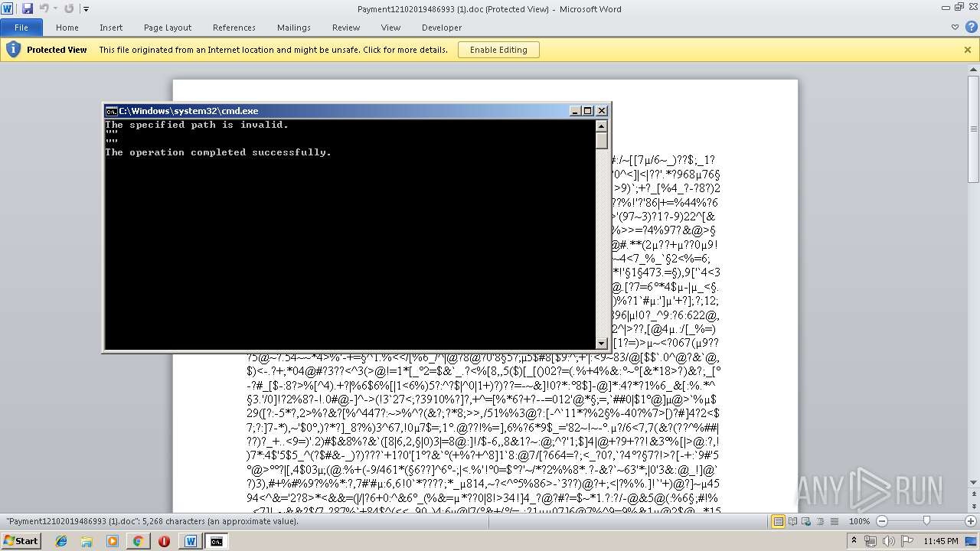
Task: Click the network tray icon
Action: pyautogui.click(x=871, y=541)
